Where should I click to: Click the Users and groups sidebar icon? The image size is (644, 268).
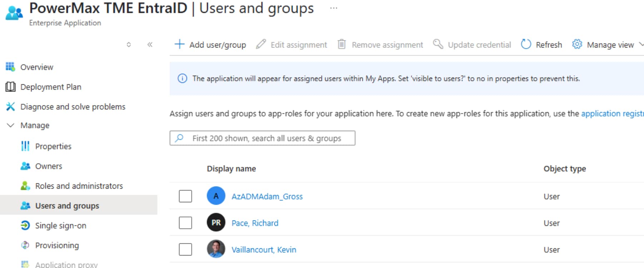coord(25,206)
